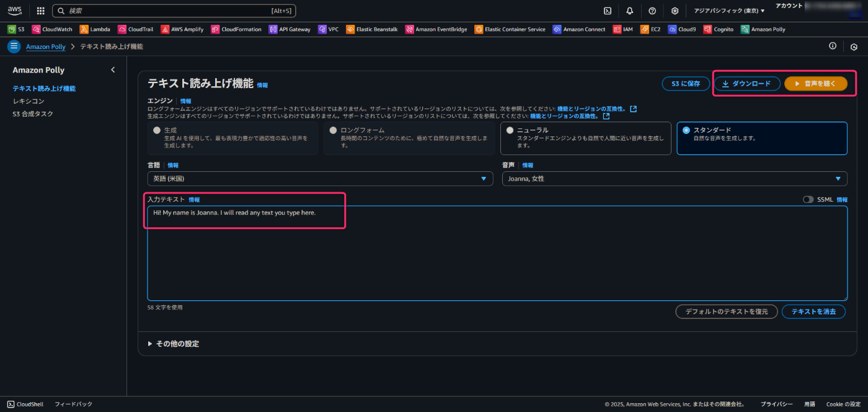The height and width of the screenshot is (412, 868).
Task: Open the API Gateway favorite shortcut
Action: 290,29
